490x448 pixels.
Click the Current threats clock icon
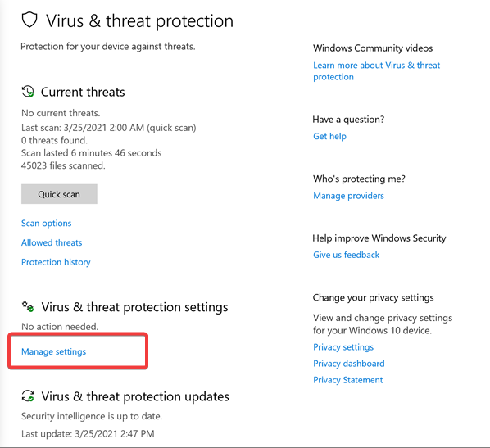28,92
